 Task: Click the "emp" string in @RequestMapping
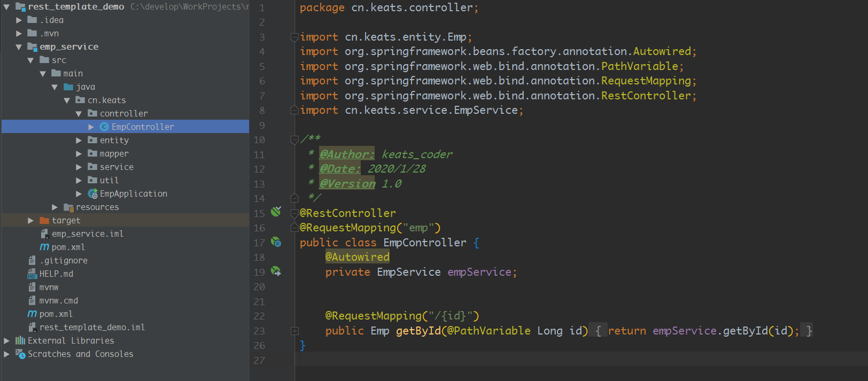click(418, 228)
